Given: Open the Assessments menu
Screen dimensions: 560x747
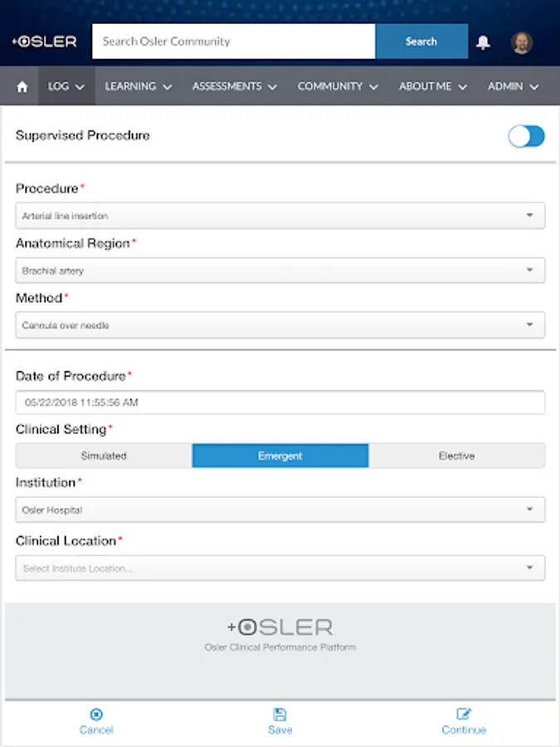Looking at the screenshot, I should click(234, 86).
